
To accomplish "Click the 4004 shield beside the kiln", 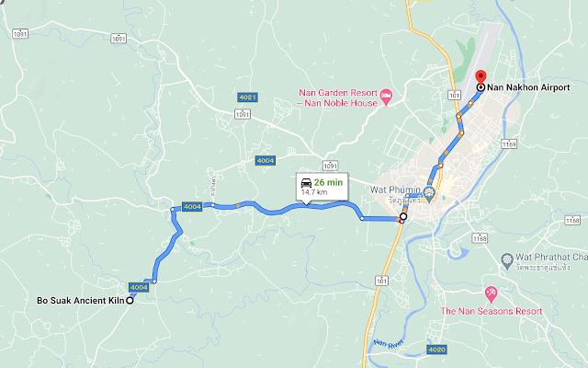I will [x=139, y=287].
